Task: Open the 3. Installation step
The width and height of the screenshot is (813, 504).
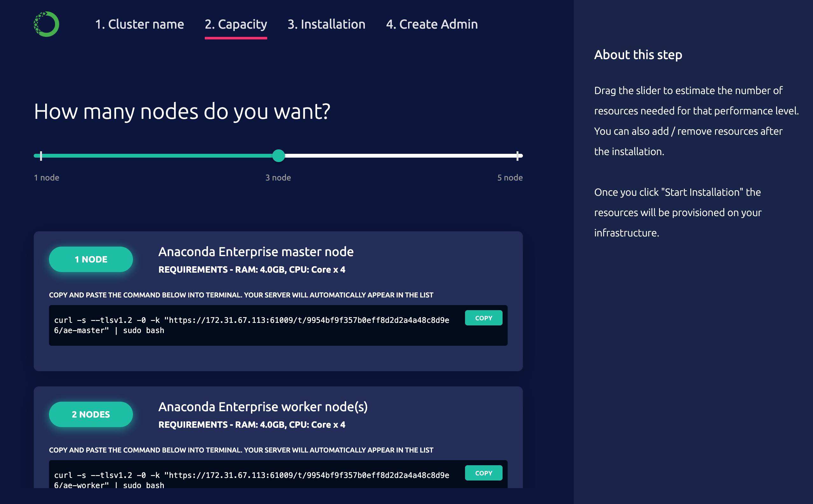Action: (326, 24)
